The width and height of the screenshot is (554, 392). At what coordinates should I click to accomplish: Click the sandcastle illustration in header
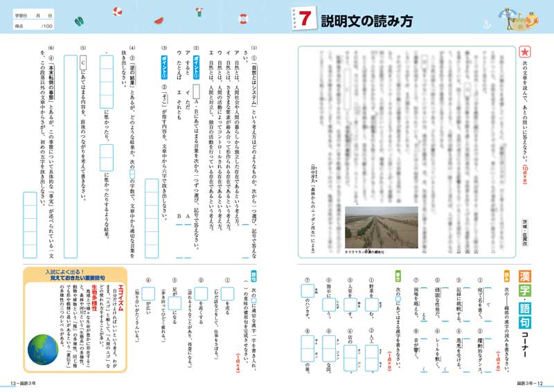coord(518,19)
